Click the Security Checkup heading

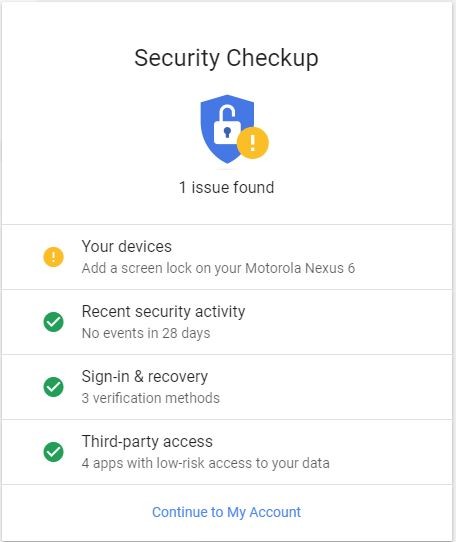226,58
